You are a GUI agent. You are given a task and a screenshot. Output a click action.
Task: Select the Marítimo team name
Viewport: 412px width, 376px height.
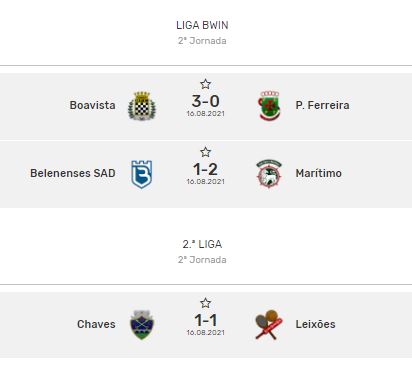tap(318, 173)
